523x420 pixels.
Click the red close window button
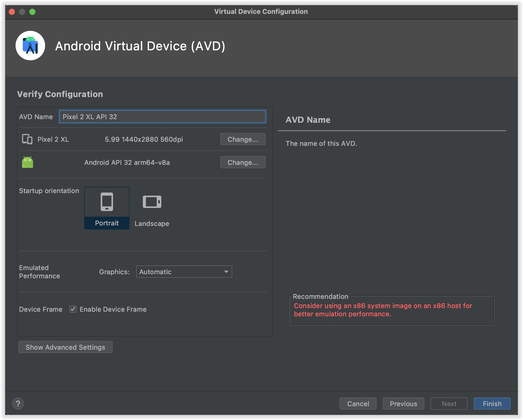(x=12, y=12)
